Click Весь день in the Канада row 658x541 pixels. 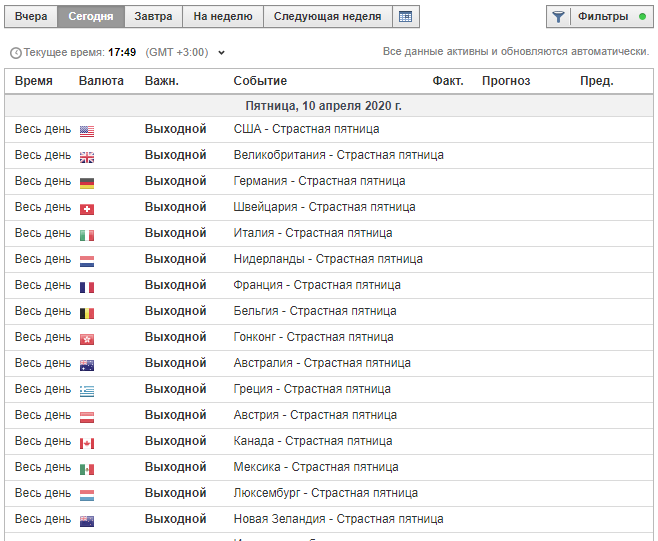coord(43,441)
